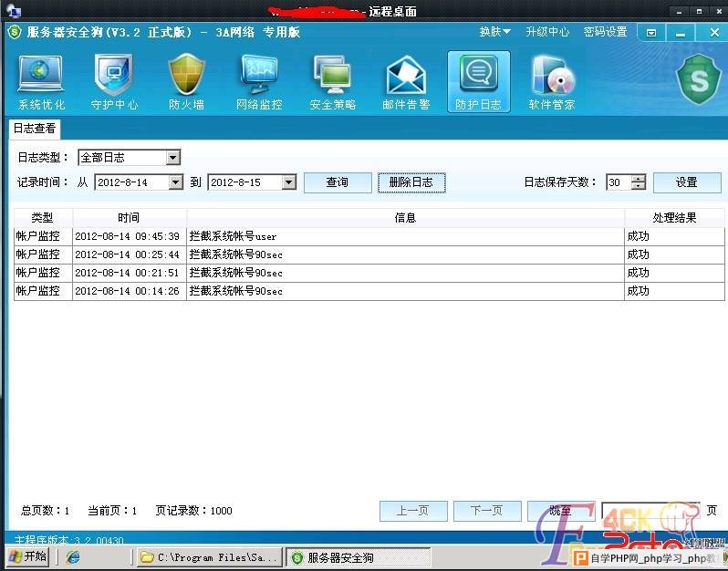Image resolution: width=728 pixels, height=571 pixels.
Task: Click the 上一页 button
Action: [413, 511]
